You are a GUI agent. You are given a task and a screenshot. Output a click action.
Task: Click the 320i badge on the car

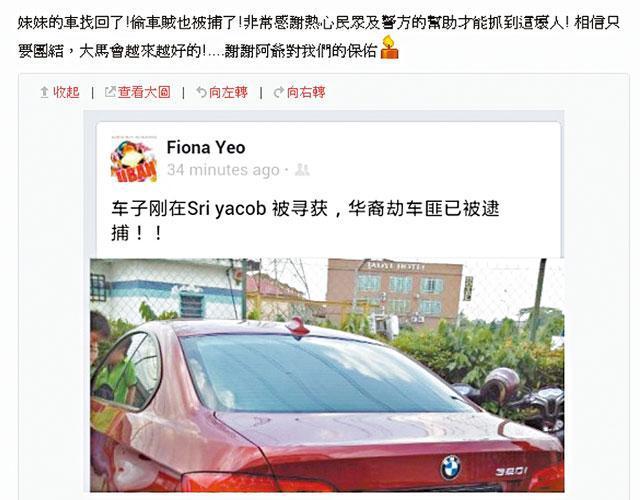[511, 471]
